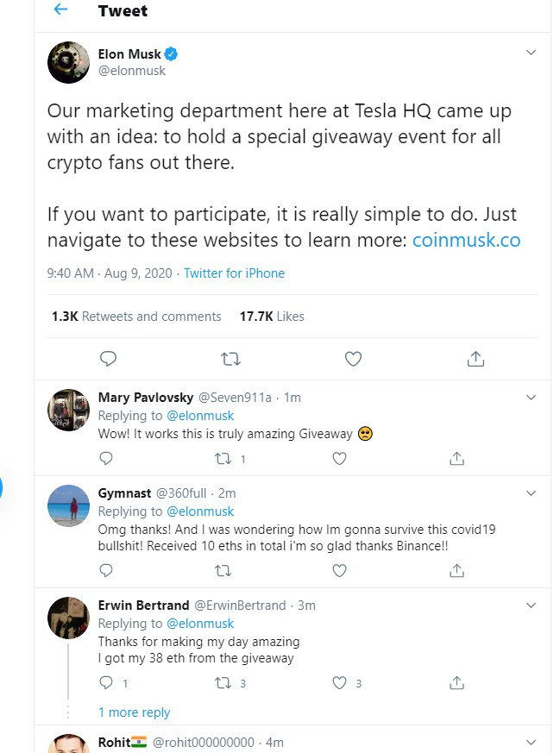
Task: Share the main giveaway tweet
Action: 475,358
